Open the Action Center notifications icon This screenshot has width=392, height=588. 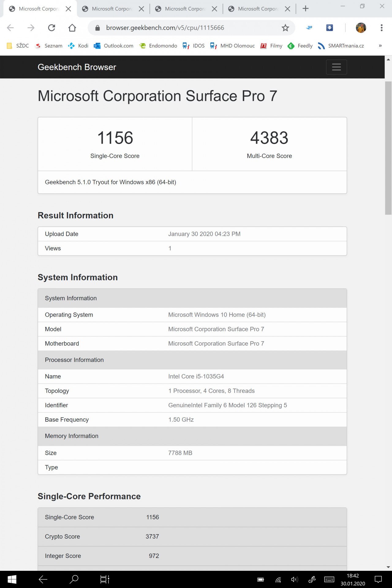379,579
